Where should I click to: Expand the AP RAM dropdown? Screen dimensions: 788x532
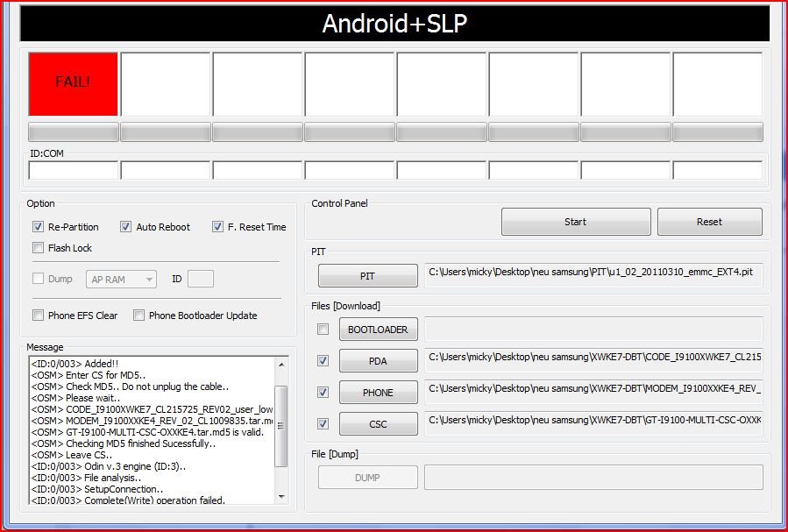click(x=121, y=280)
